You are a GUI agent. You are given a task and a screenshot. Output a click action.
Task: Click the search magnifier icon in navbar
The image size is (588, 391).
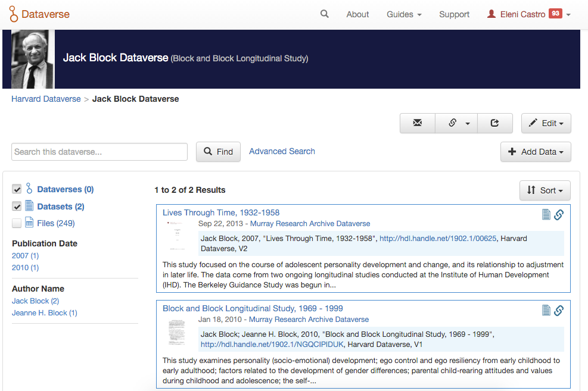pyautogui.click(x=325, y=14)
